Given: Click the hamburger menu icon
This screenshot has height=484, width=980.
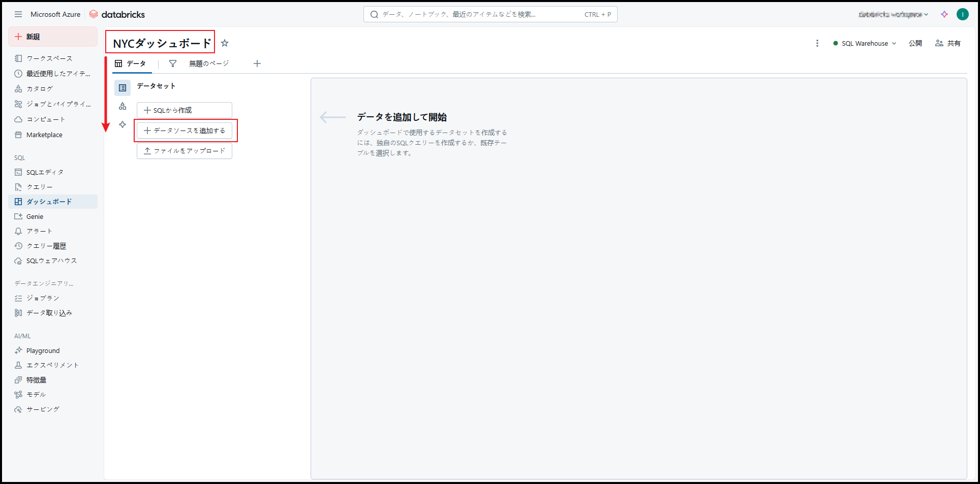Looking at the screenshot, I should click(x=18, y=14).
